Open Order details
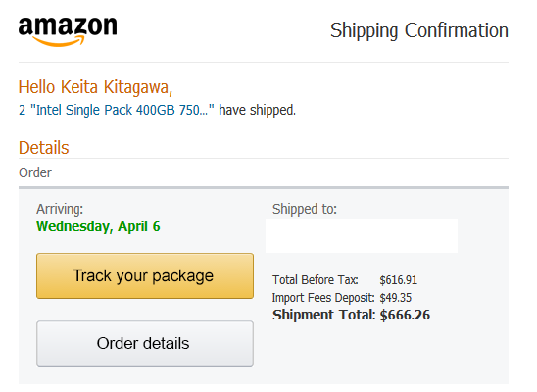 (145, 343)
